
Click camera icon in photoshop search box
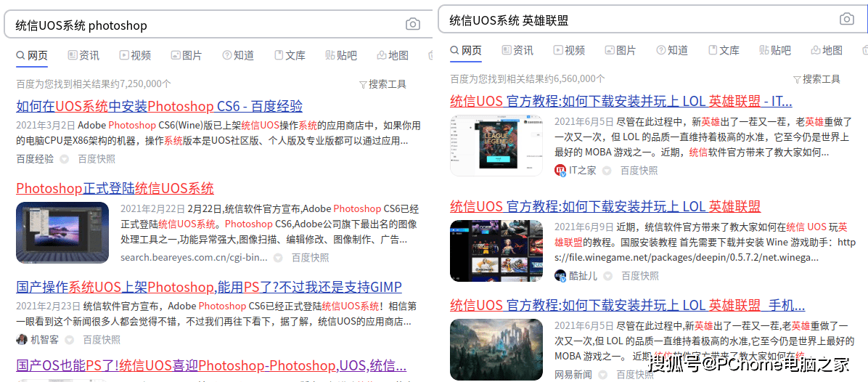tap(413, 25)
